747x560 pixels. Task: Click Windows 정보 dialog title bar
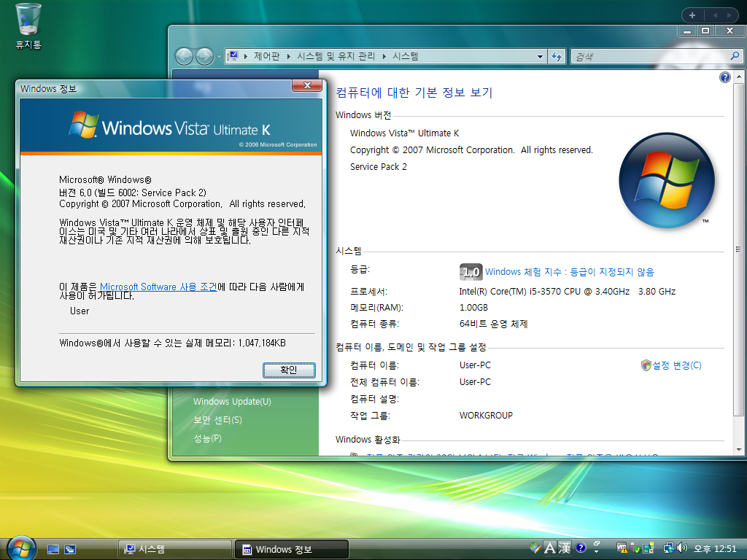(x=155, y=88)
